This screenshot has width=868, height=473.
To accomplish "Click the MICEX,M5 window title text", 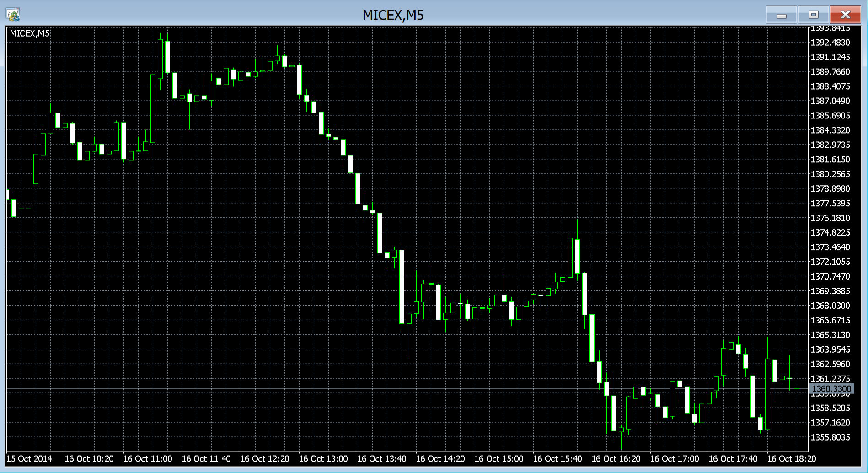I will click(x=393, y=15).
